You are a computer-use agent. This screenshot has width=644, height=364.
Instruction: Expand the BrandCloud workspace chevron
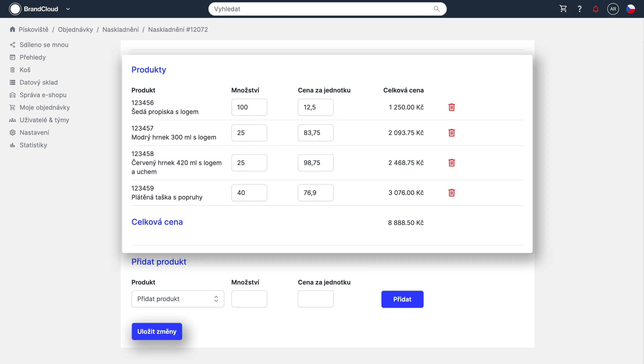coord(68,9)
